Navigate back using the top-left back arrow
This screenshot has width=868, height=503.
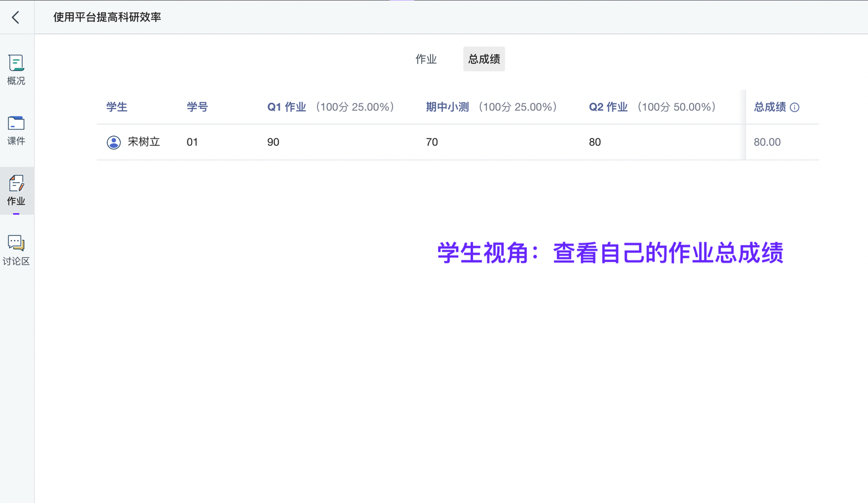(x=15, y=17)
